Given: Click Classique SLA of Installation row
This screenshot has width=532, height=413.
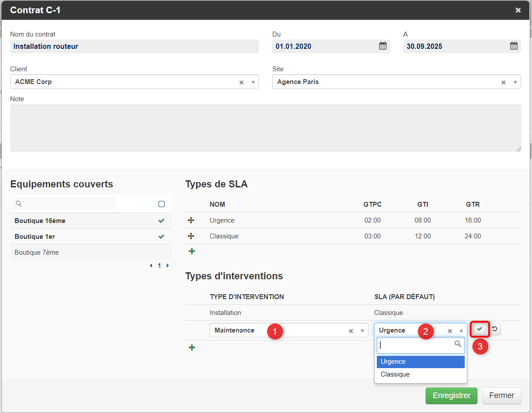Looking at the screenshot, I should pyautogui.click(x=389, y=313).
